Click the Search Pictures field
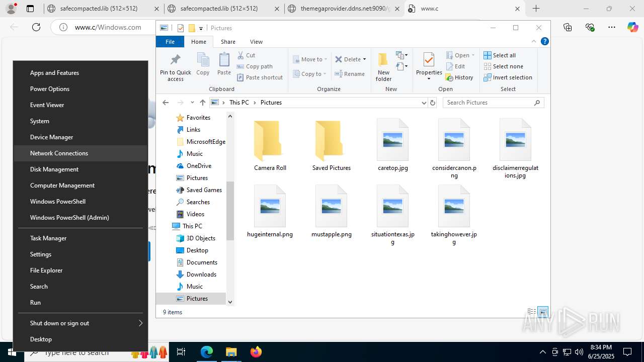644x362 pixels. tap(494, 103)
